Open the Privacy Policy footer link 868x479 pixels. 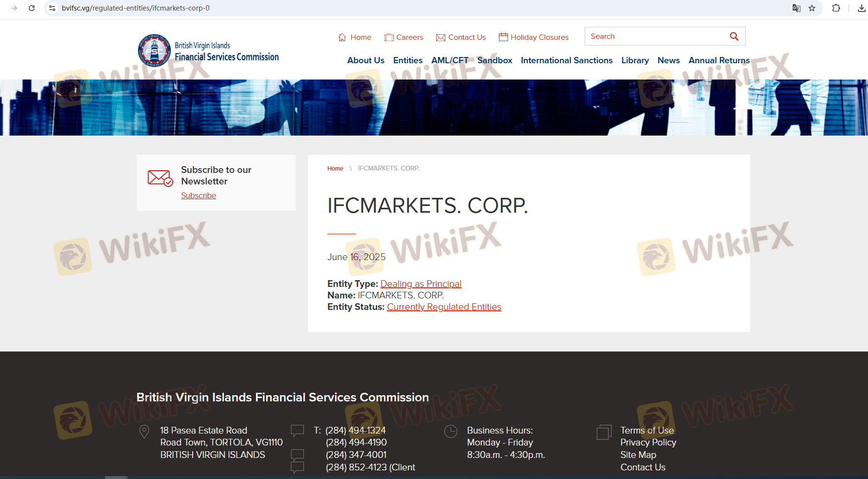[648, 443]
